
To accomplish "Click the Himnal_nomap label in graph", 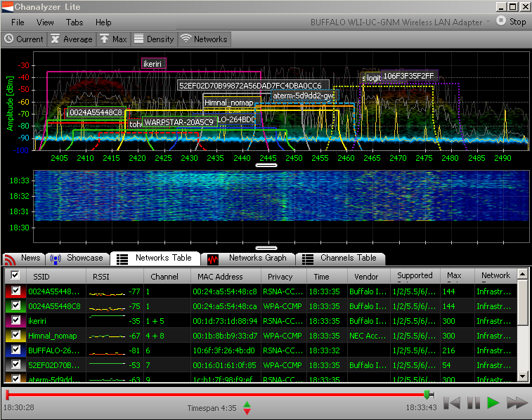I will pyautogui.click(x=228, y=103).
